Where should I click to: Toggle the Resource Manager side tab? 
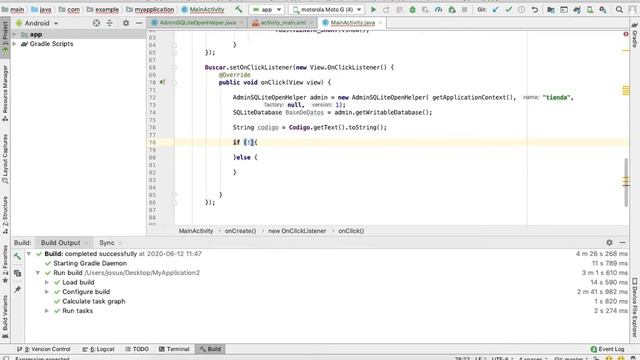click(x=5, y=93)
